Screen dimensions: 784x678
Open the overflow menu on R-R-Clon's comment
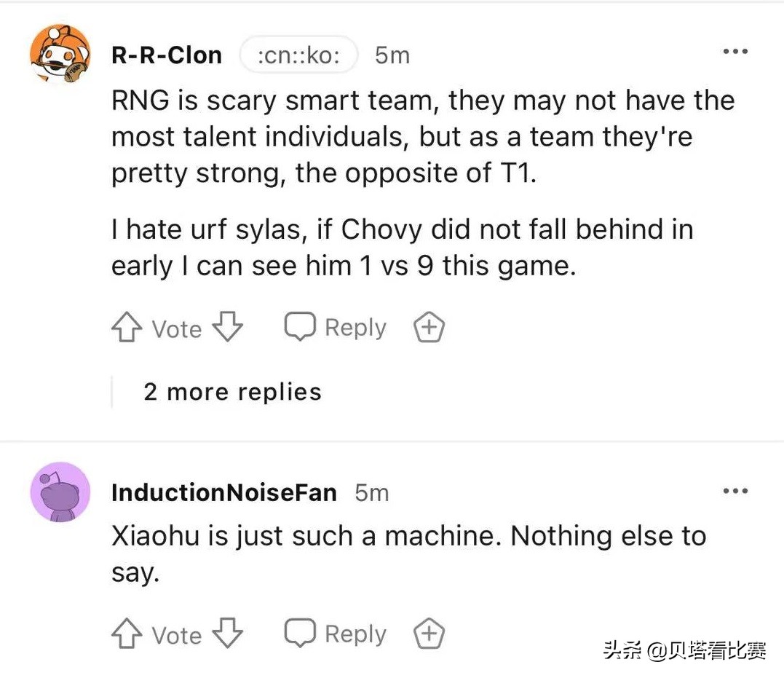[x=736, y=51]
